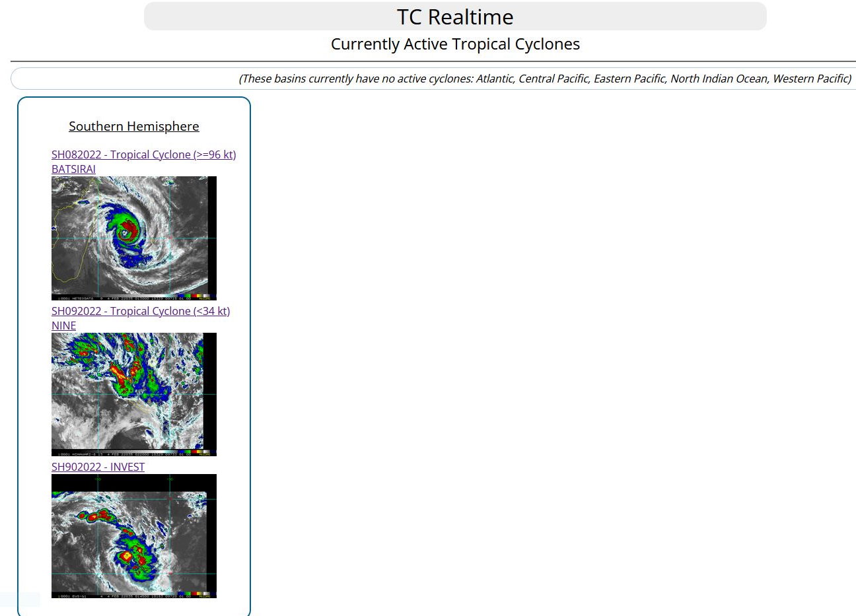This screenshot has height=616, width=856.
Task: Open the SH902022 - INVEST link
Action: click(98, 467)
